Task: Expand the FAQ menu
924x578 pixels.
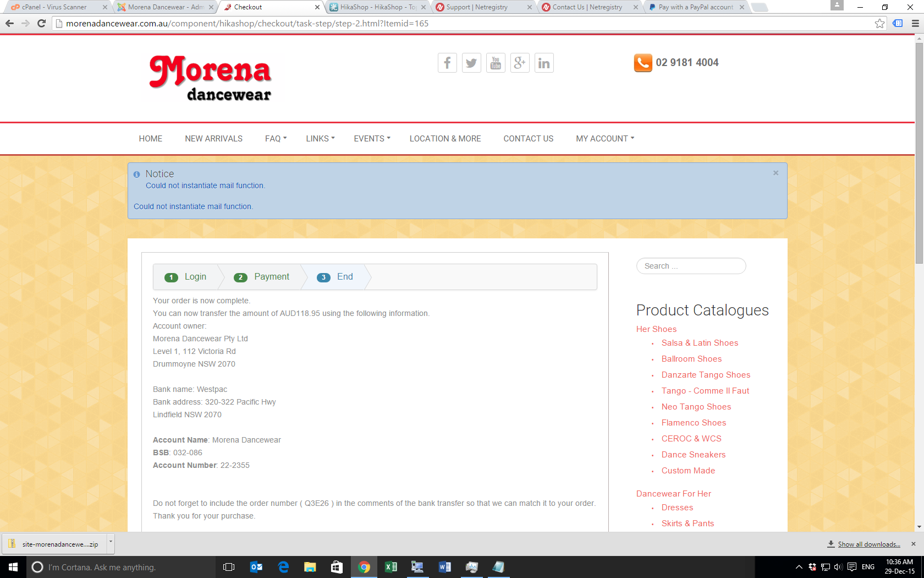Action: (x=276, y=139)
